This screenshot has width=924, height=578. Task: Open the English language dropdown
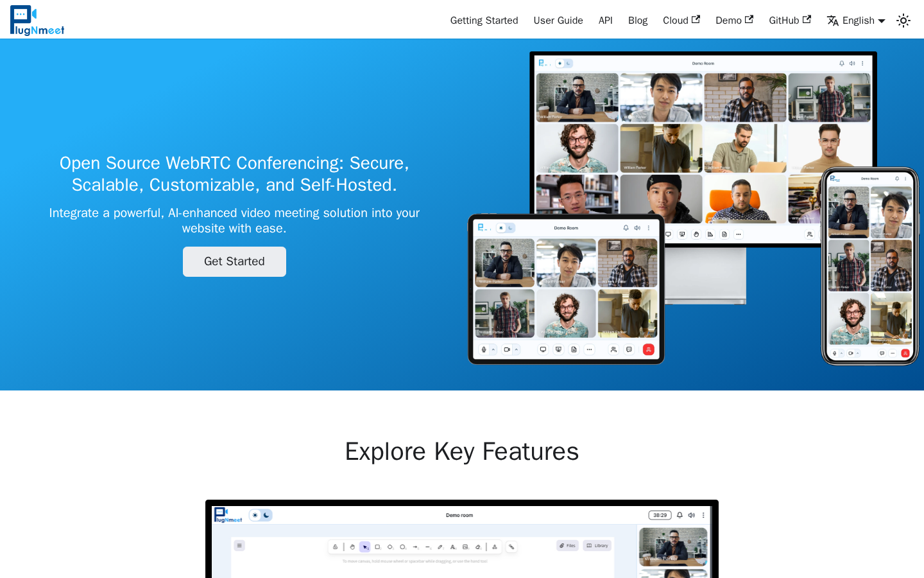[856, 21]
